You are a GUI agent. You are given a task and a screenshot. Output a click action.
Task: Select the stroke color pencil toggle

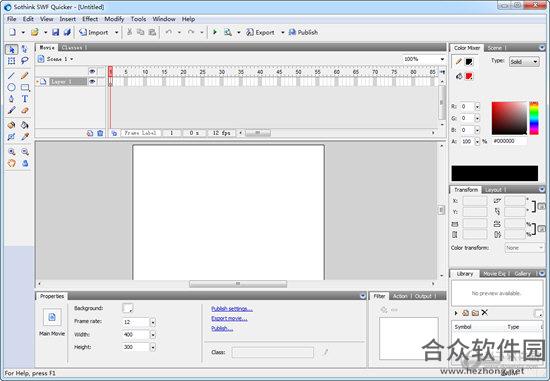(x=458, y=62)
